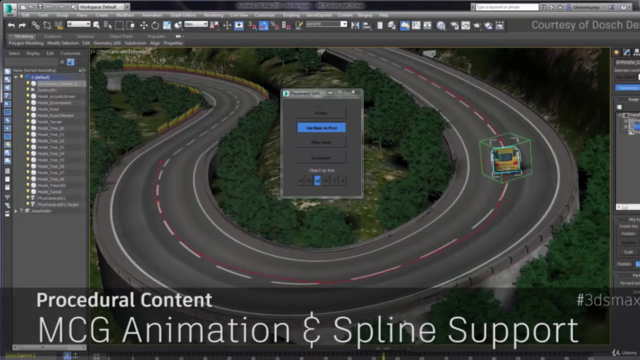Click the Undo arrow in main toolbar
This screenshot has height=360, width=640.
(x=11, y=26)
